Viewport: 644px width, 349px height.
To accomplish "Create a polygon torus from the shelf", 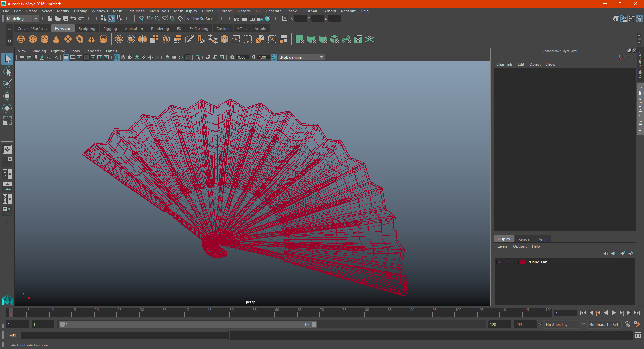I will click(80, 39).
